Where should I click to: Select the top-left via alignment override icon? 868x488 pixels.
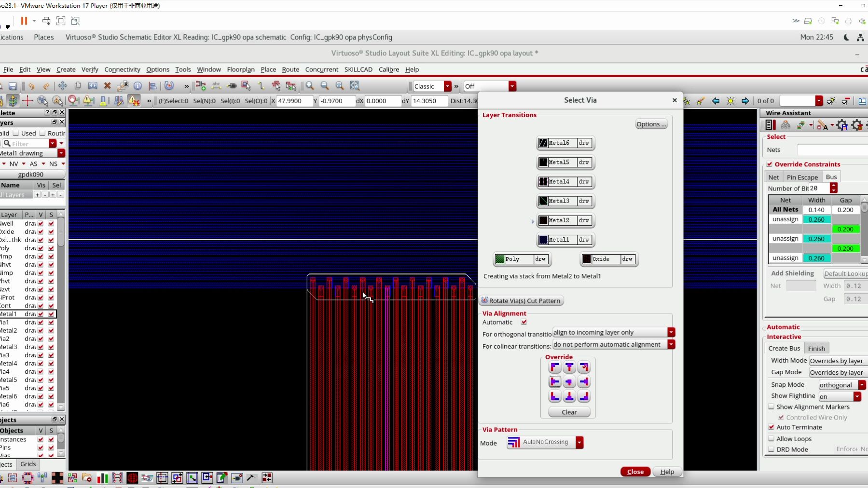pyautogui.click(x=555, y=367)
